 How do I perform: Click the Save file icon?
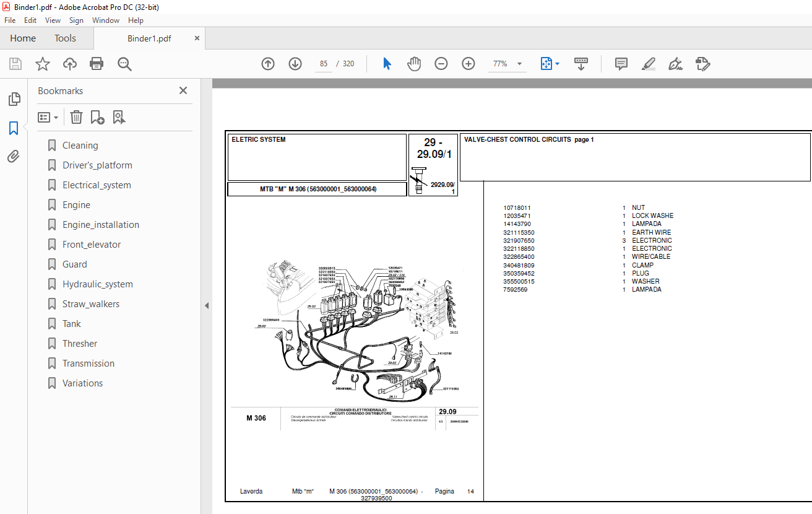pos(15,64)
